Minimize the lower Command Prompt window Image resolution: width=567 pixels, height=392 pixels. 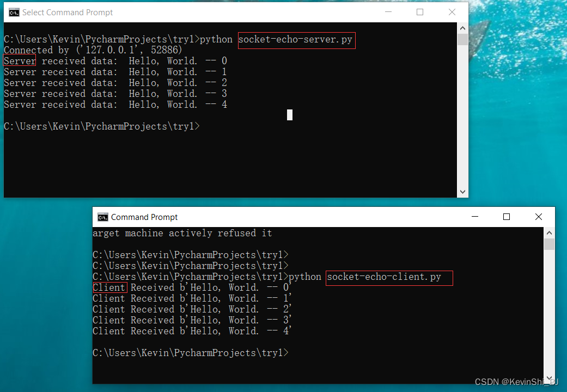(475, 217)
